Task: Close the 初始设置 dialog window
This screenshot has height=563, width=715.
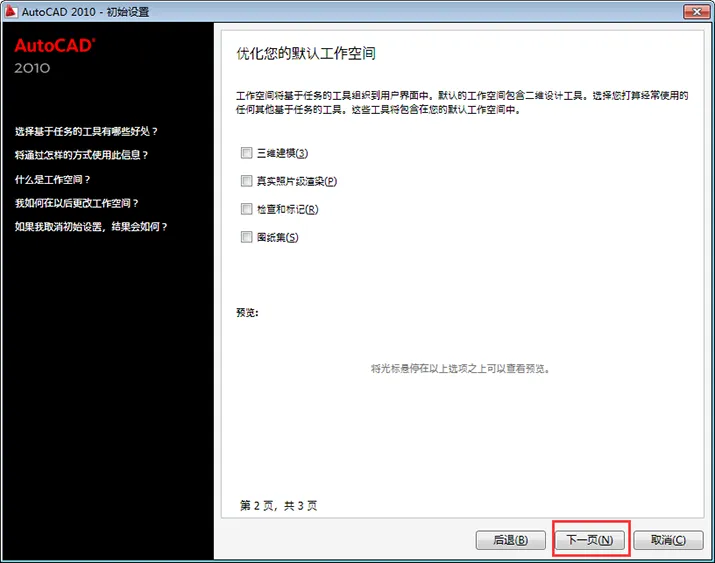Action: coord(696,12)
